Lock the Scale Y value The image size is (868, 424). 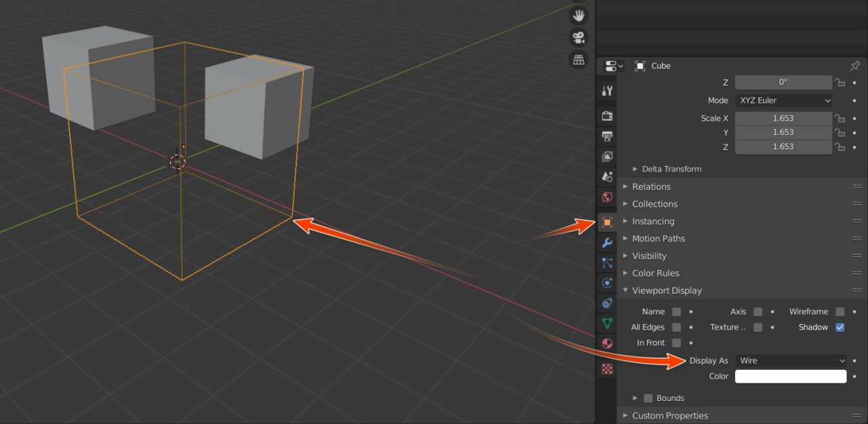(x=840, y=132)
